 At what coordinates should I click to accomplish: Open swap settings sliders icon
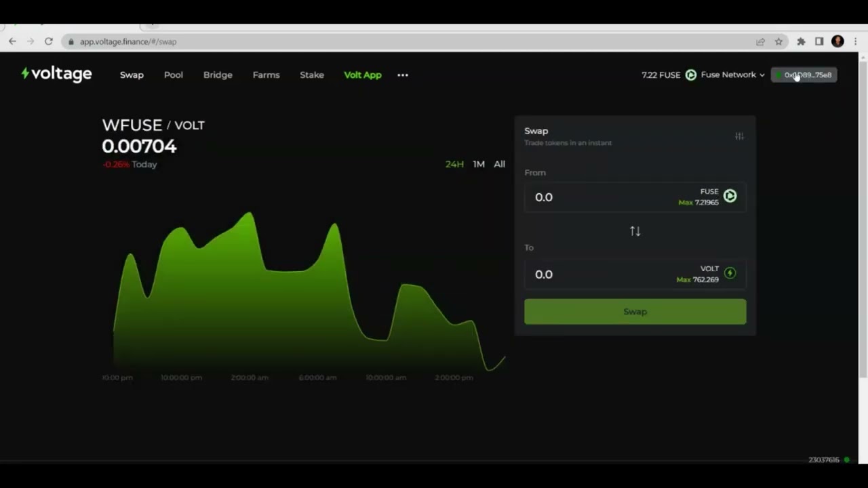point(739,136)
